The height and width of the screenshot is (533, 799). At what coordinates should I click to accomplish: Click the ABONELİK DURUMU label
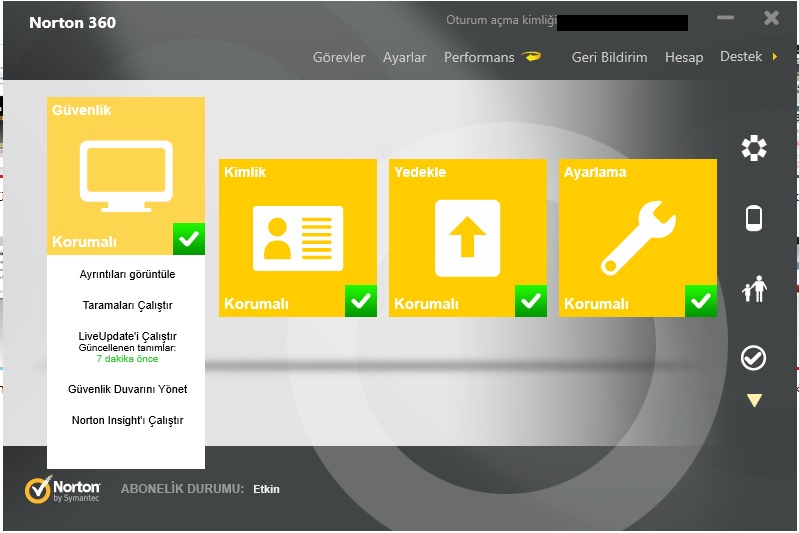(182, 489)
